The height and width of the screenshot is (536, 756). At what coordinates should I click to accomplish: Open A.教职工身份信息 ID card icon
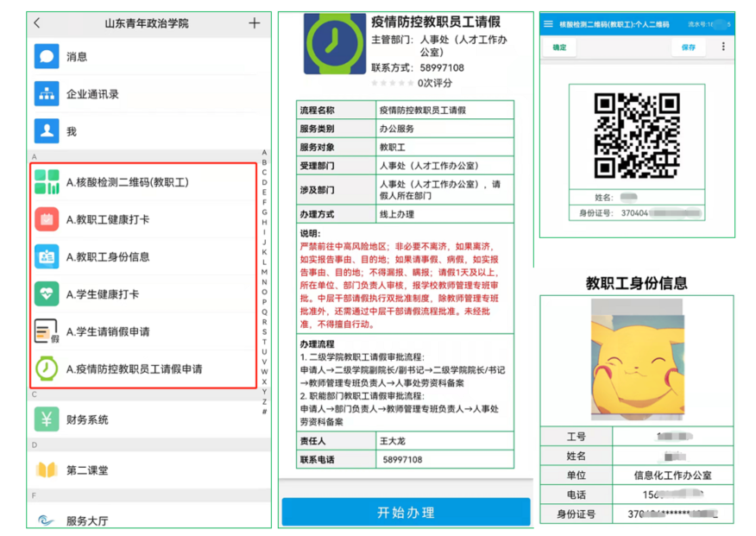(x=47, y=257)
